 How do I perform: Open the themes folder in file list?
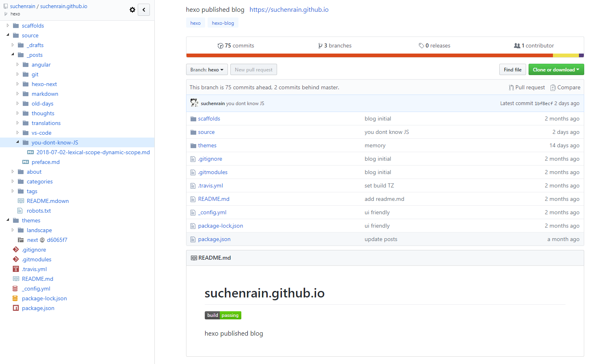click(207, 146)
